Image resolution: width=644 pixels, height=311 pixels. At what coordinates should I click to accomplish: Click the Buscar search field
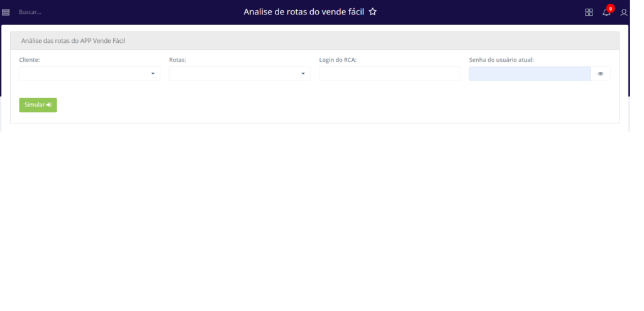[30, 13]
